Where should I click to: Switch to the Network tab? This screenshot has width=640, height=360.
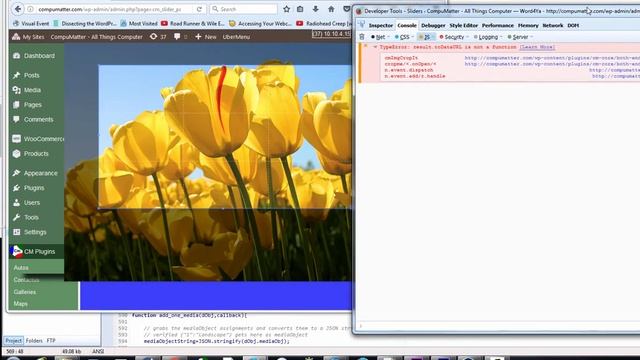(553, 25)
